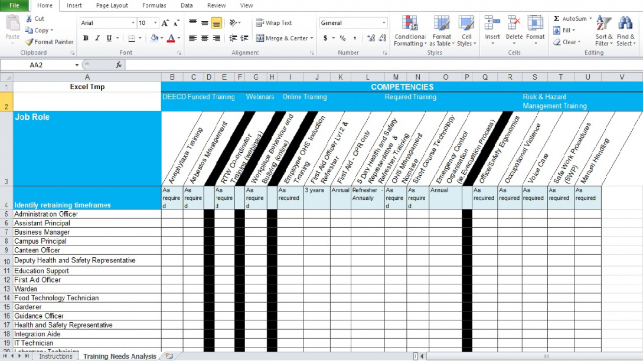Click the Format as Table icon
Screen dimensions: 643x364
coord(442,24)
